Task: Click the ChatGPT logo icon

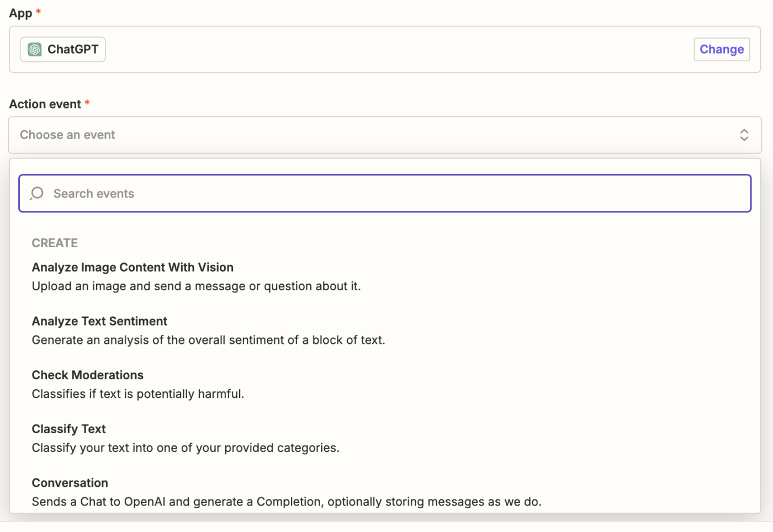Action: pyautogui.click(x=35, y=50)
